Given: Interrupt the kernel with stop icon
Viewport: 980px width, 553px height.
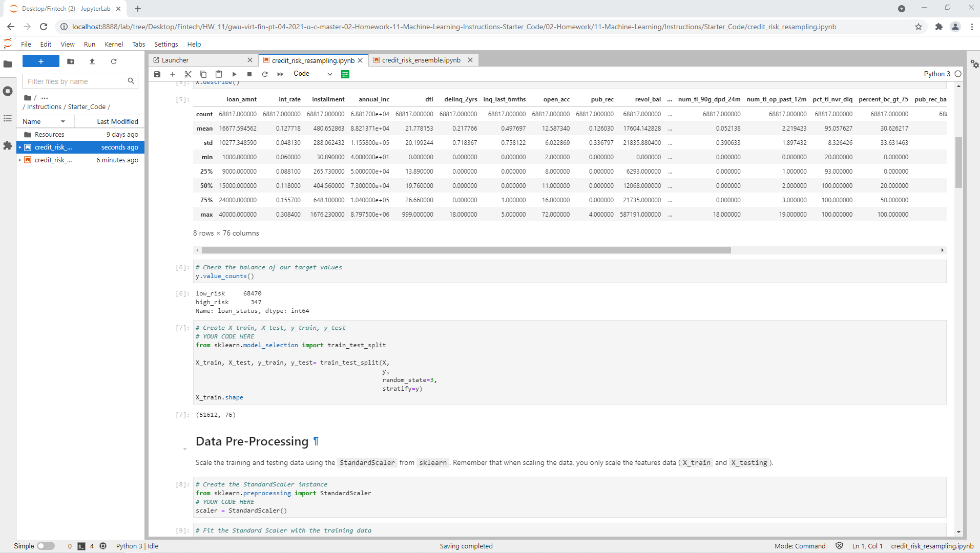Looking at the screenshot, I should (249, 74).
